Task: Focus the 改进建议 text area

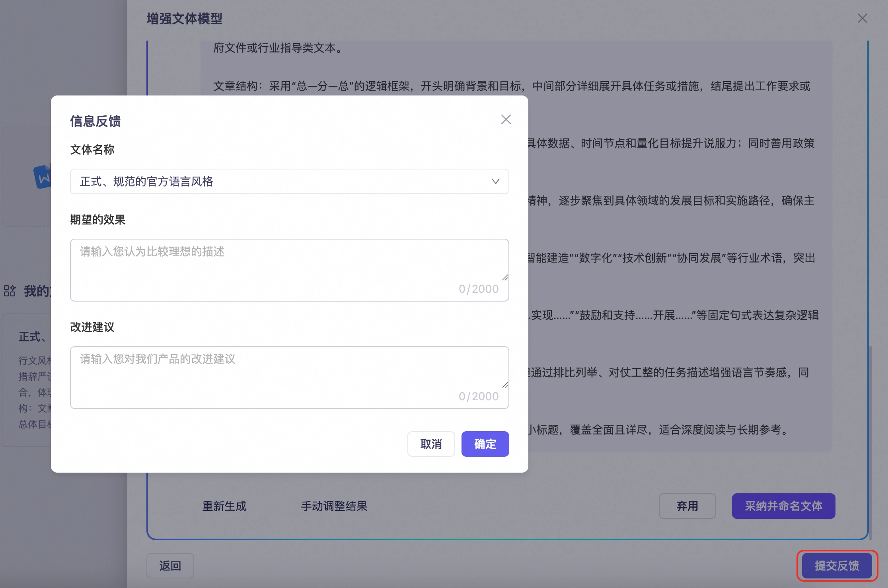Action: 290,378
